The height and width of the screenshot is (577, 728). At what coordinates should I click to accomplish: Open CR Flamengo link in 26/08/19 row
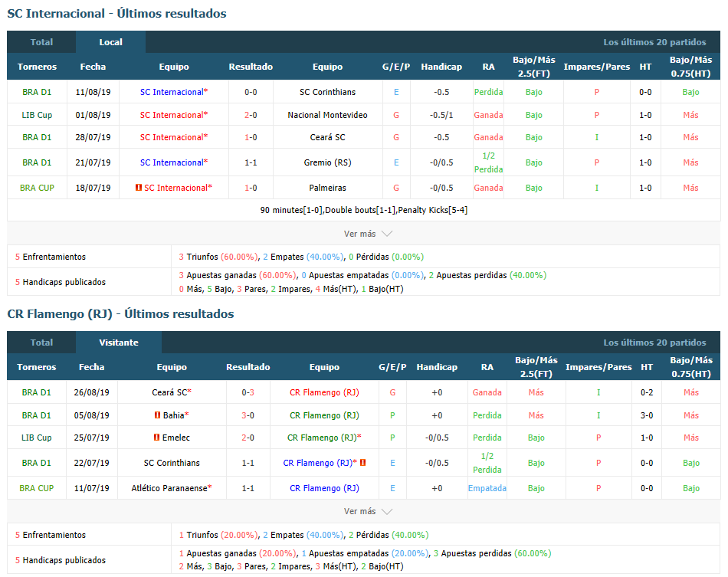324,392
